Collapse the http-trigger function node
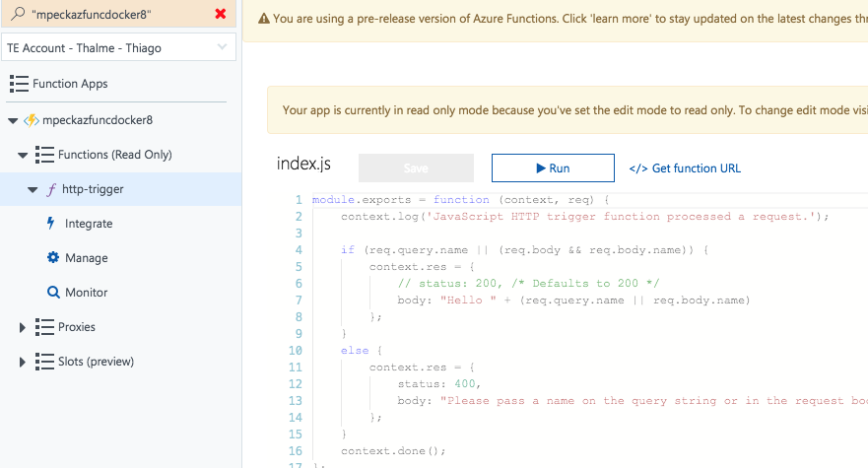Image resolution: width=868 pixels, height=468 pixels. click(33, 189)
